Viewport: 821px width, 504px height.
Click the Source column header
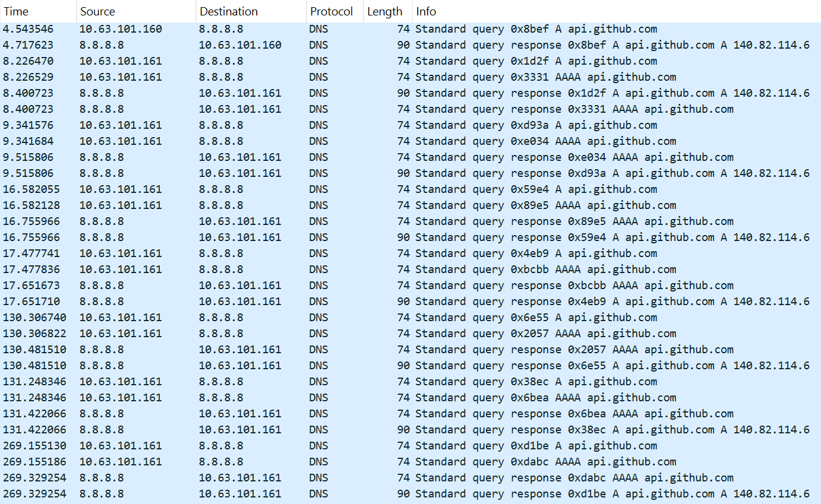point(97,11)
